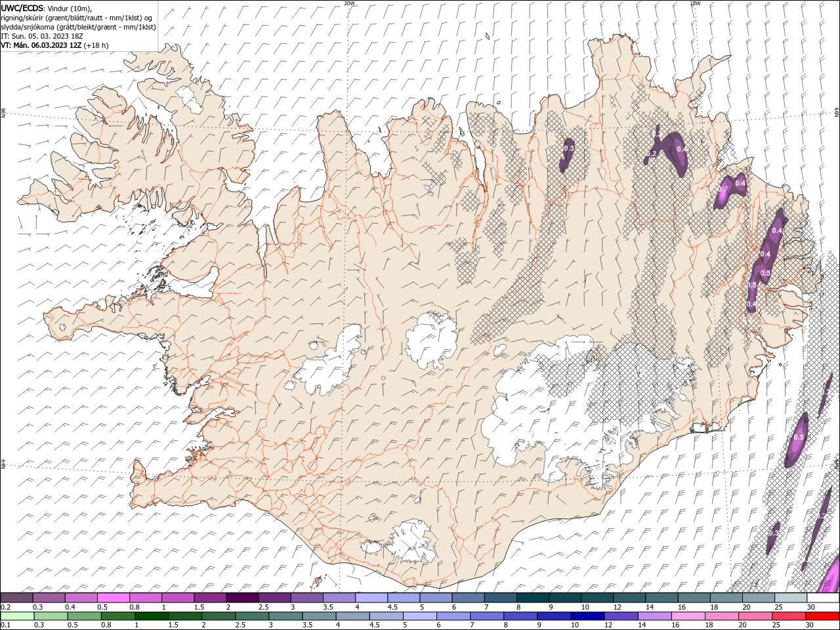Select the rain scale 16 light pink swatch
The width and height of the screenshot is (840, 630).
(688, 616)
